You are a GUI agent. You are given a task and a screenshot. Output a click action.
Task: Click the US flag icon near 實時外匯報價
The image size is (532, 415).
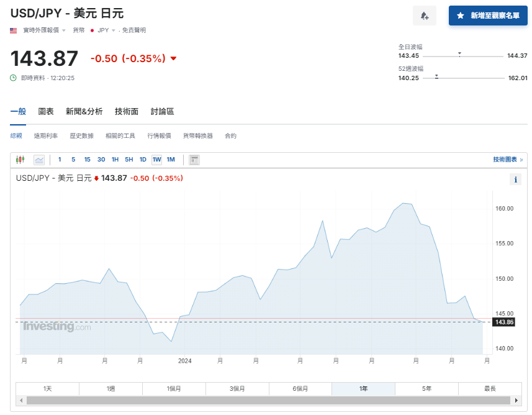click(x=13, y=29)
